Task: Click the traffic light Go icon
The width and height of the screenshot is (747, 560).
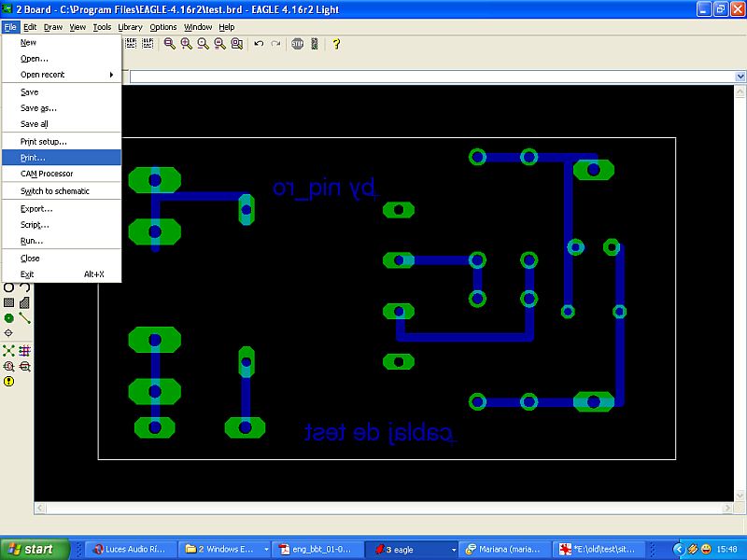Action: (x=315, y=44)
